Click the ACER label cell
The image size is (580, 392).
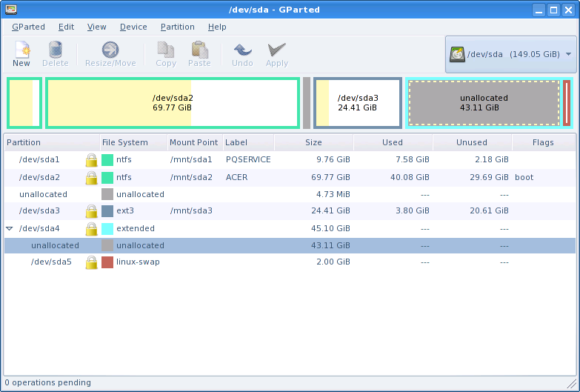pyautogui.click(x=237, y=177)
